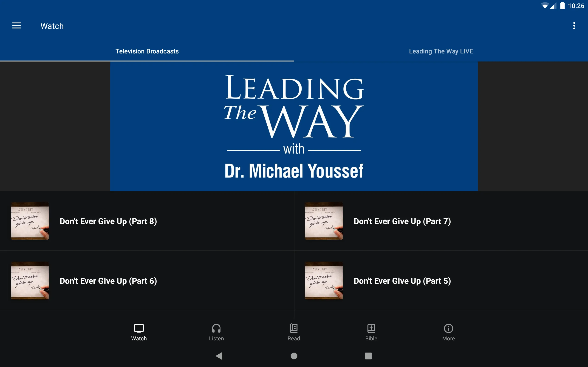588x367 pixels.
Task: Switch to Leading The Way LIVE tab
Action: coord(441,51)
